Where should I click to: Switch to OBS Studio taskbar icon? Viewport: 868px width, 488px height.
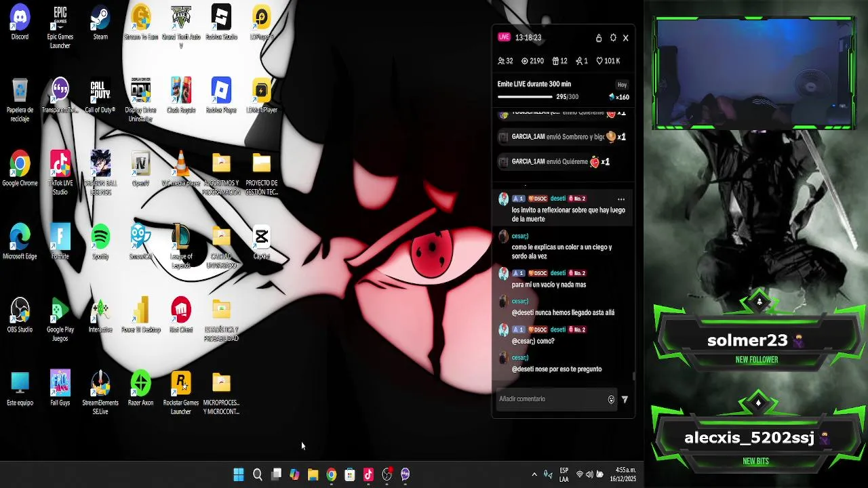[x=387, y=474]
